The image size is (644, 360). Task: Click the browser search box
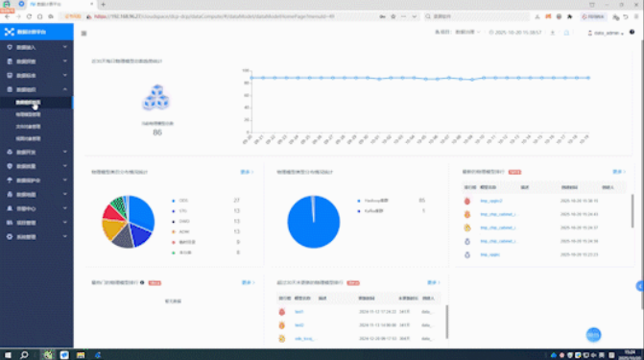coord(476,16)
